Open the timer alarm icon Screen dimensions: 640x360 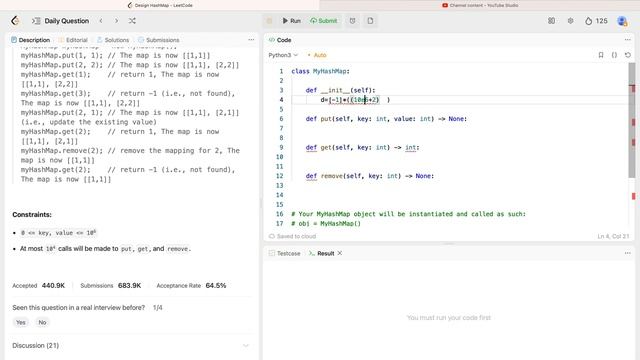coord(352,21)
